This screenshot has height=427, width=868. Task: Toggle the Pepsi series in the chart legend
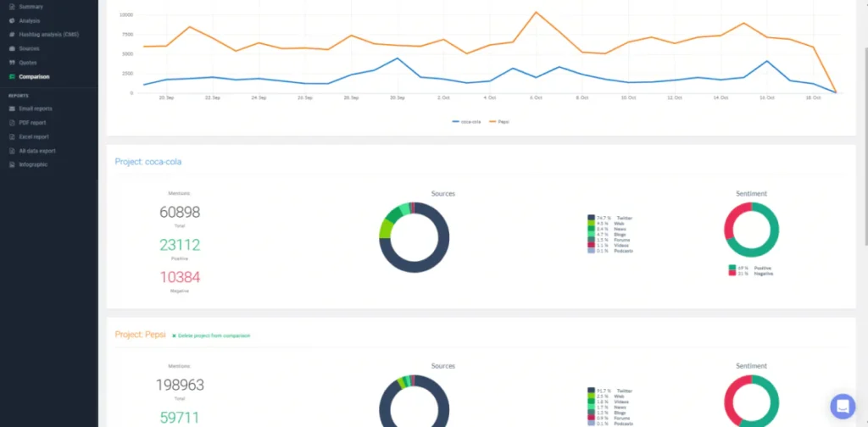498,121
